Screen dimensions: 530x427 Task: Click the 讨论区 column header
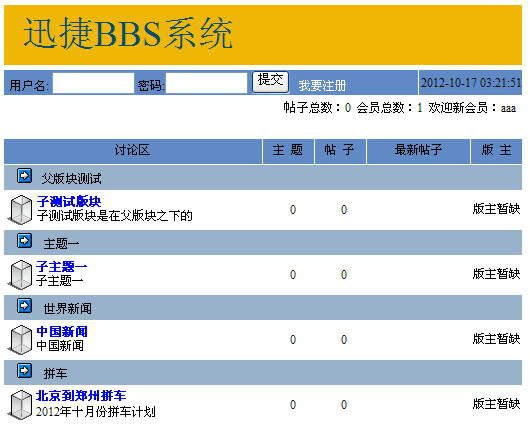[133, 151]
